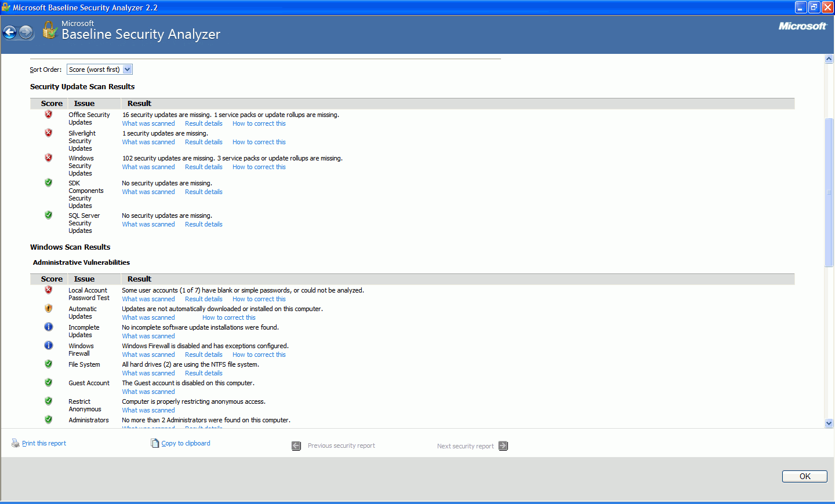The width and height of the screenshot is (835, 504).
Task: Open How to correct this for Office Security Updates
Action: (259, 123)
